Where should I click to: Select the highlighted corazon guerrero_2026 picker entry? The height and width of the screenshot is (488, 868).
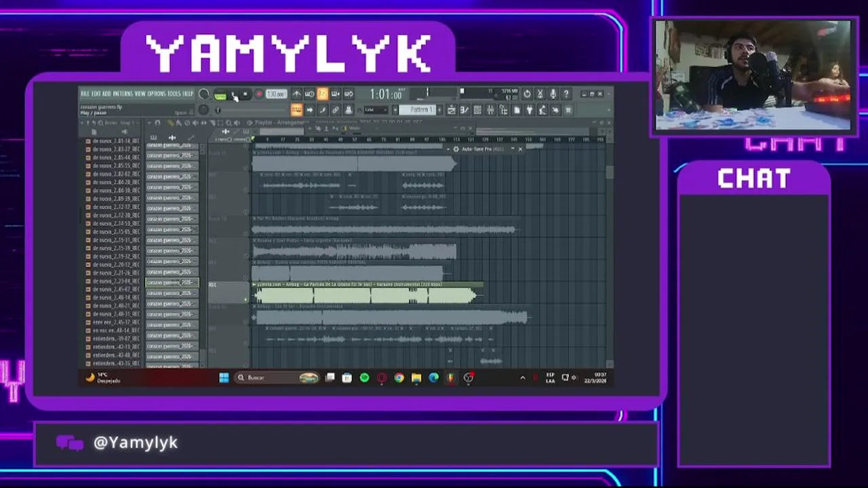pos(172,283)
